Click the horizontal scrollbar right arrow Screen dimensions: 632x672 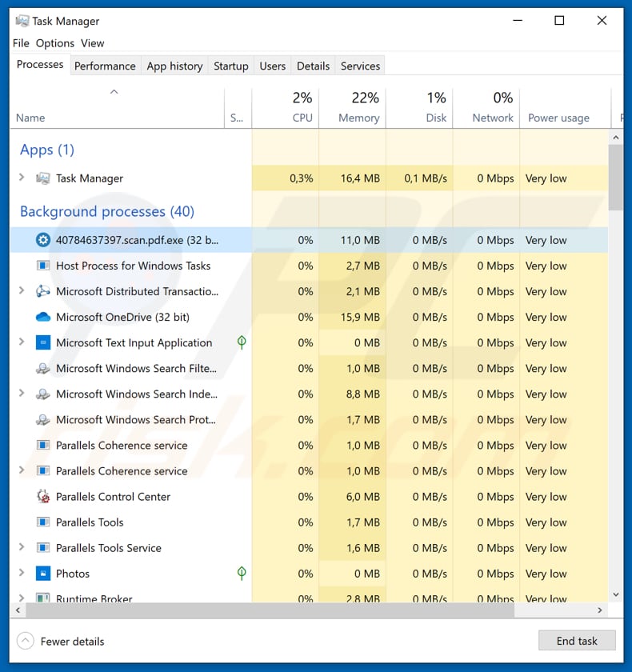point(600,610)
